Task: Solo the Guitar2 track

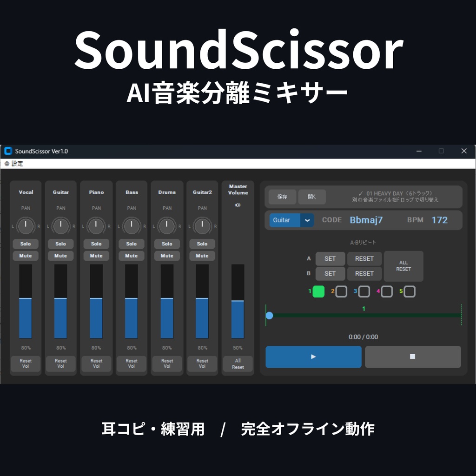Action: (x=202, y=244)
